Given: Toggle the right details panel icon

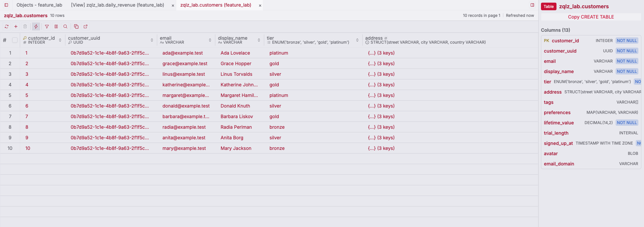Looking at the screenshot, I should (x=532, y=5).
